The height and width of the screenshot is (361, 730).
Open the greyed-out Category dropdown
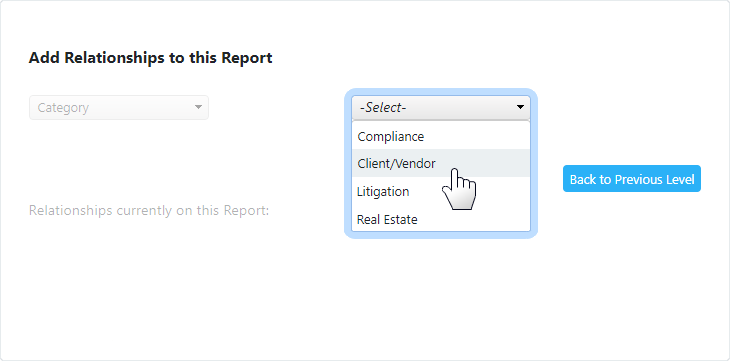click(x=119, y=108)
